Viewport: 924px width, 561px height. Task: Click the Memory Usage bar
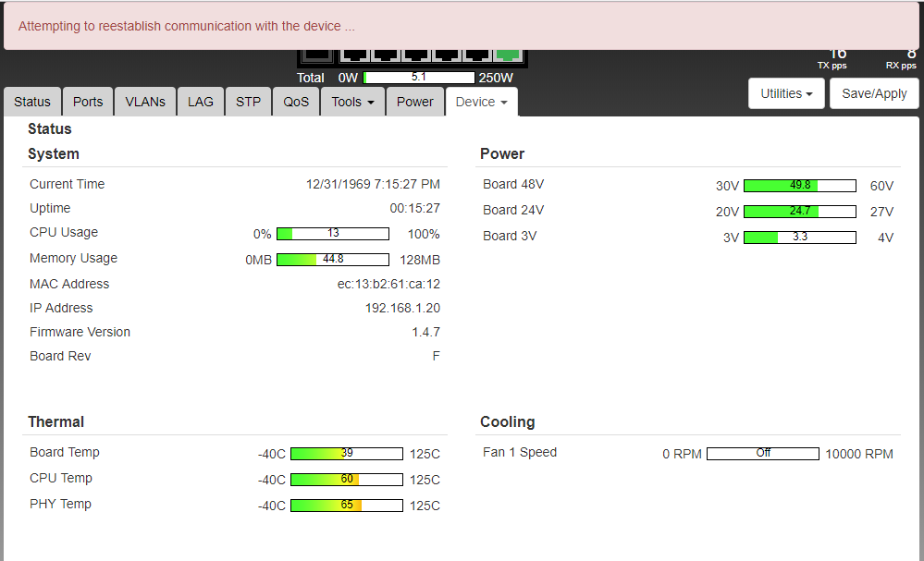333,260
